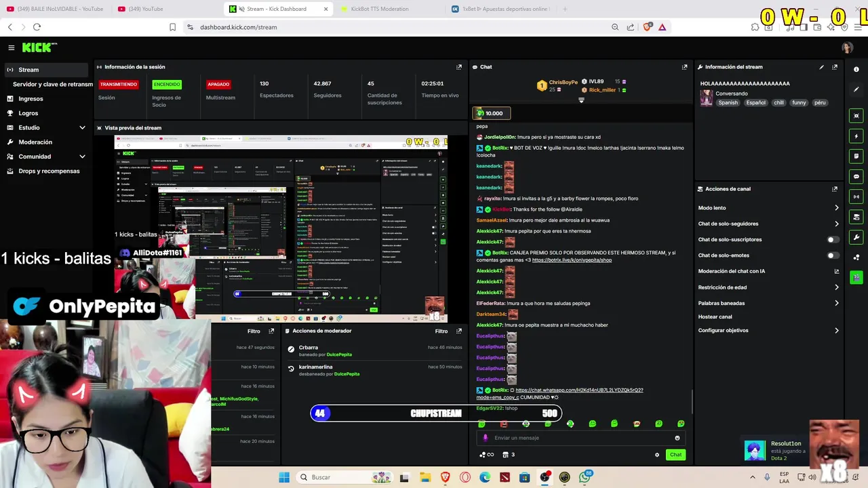The image size is (868, 488).
Task: Open chat settings gear icon
Action: point(656,455)
